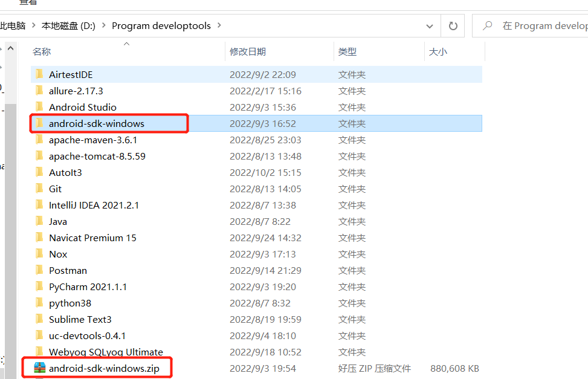Select the Sublime Text3 folder name

coord(80,319)
